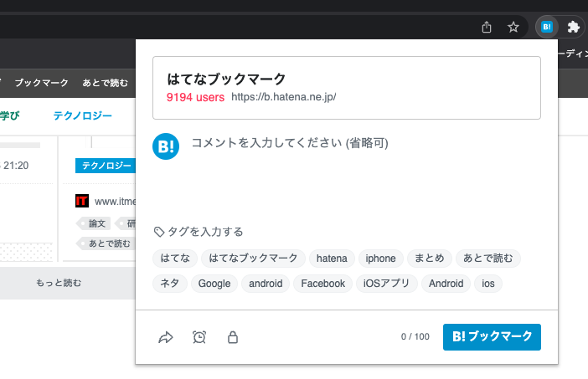Open the www.itme... site link

[115, 202]
